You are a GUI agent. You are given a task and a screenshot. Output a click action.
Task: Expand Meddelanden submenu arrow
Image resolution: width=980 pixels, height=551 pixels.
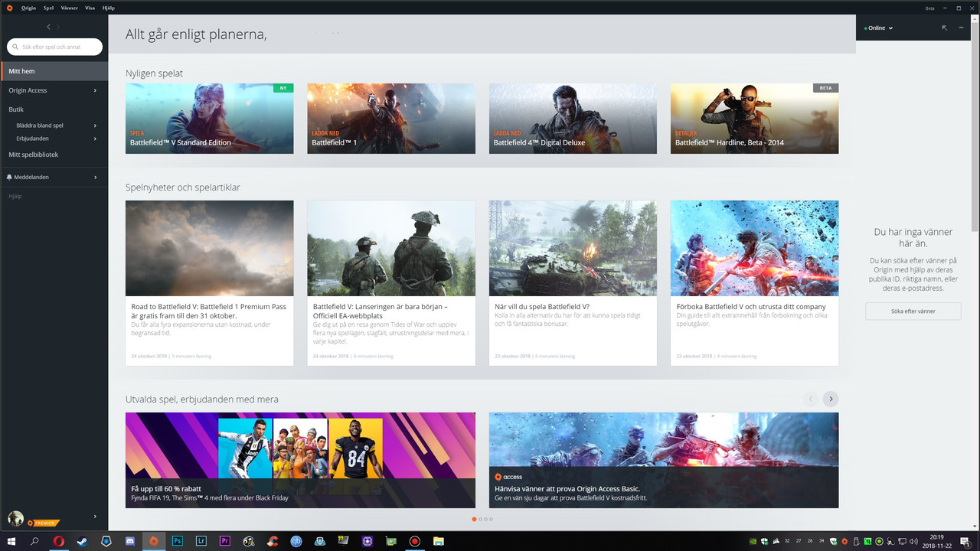[95, 177]
